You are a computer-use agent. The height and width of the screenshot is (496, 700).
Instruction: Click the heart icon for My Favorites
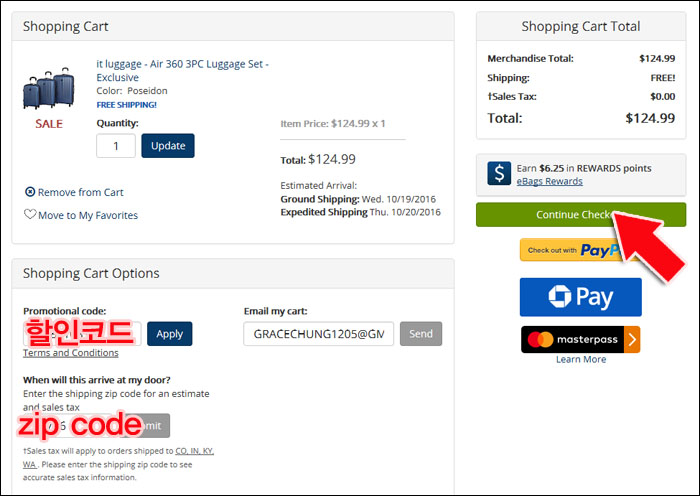(30, 214)
